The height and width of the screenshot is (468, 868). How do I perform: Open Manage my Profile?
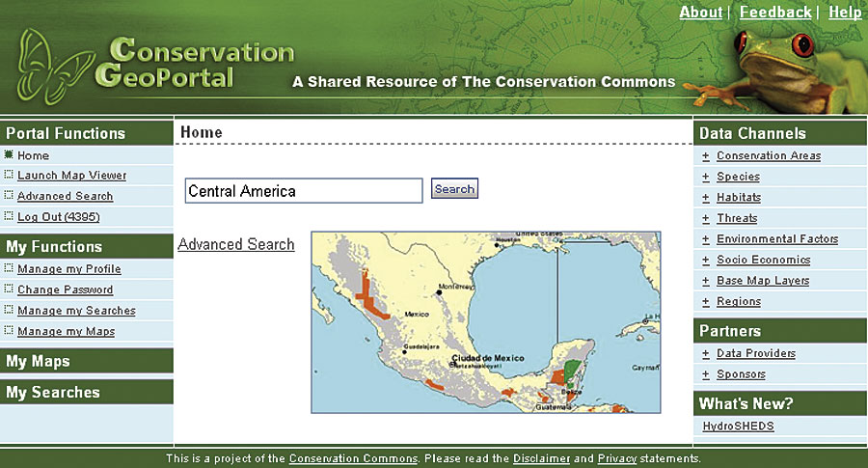pos(69,269)
